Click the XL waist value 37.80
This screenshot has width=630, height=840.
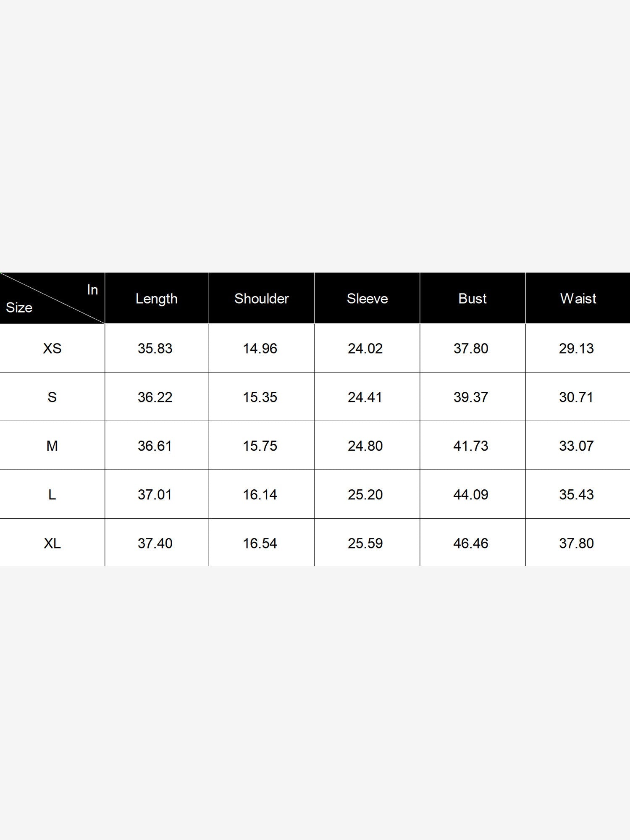(576, 543)
